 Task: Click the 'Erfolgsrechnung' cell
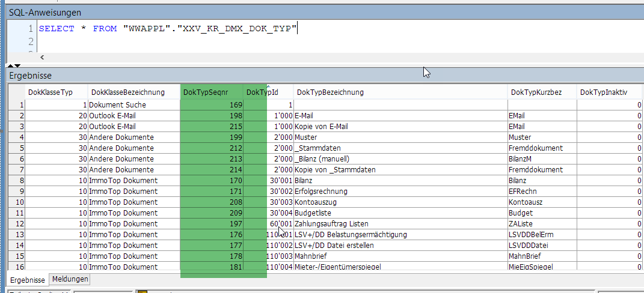point(400,192)
